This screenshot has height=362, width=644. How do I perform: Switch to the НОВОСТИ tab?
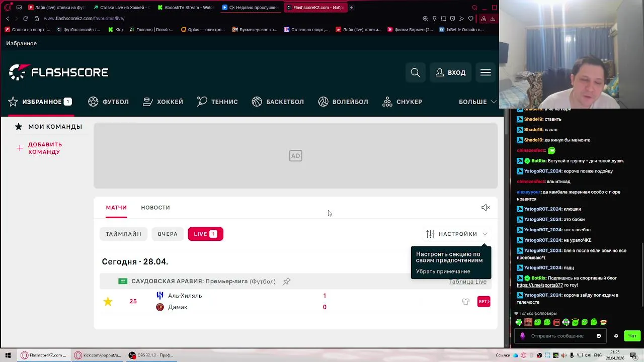click(155, 207)
